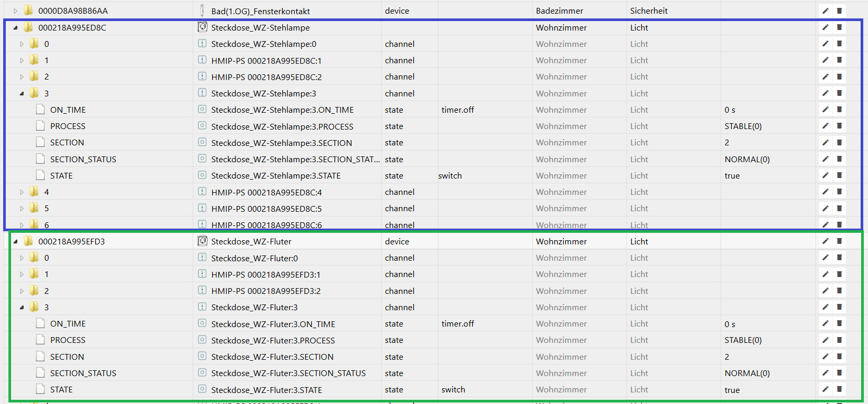Click the timer.off role of Stehlampe:3.ON_TIME

pos(457,110)
